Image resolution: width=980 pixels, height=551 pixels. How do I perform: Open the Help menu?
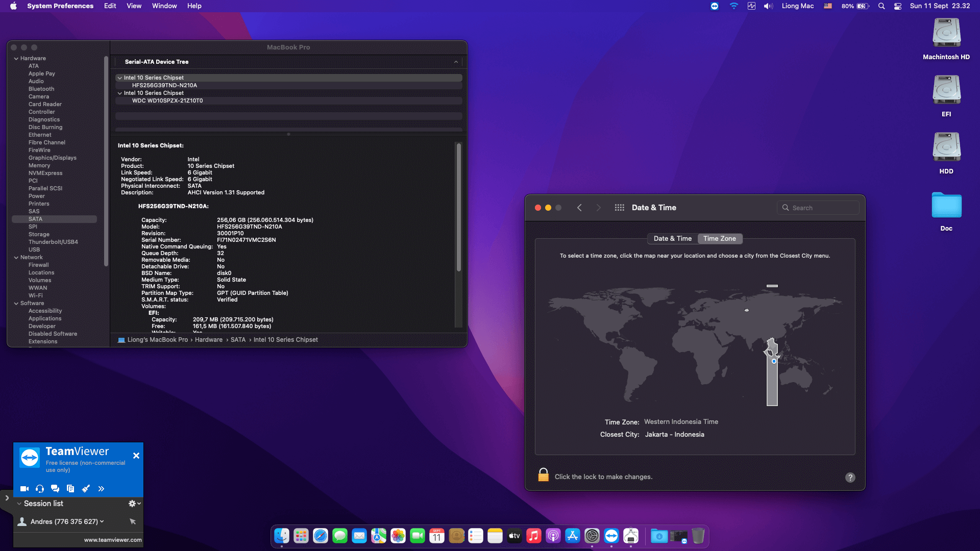[x=194, y=6]
